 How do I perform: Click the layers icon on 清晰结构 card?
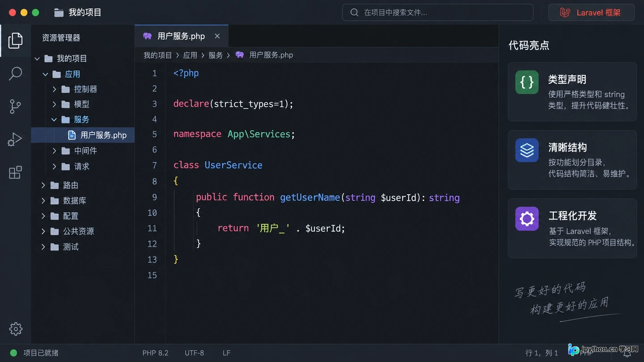[527, 150]
